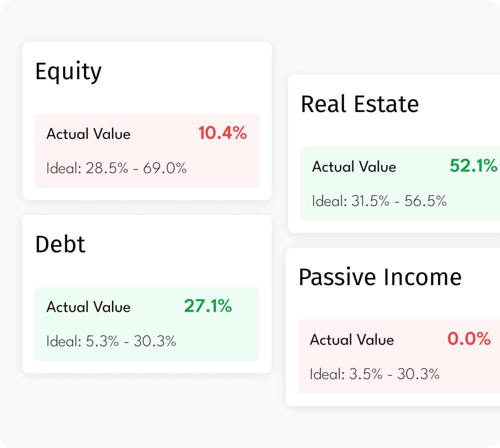Click the 10.4% Equity actual value
The image size is (500, 448).
coord(222,133)
